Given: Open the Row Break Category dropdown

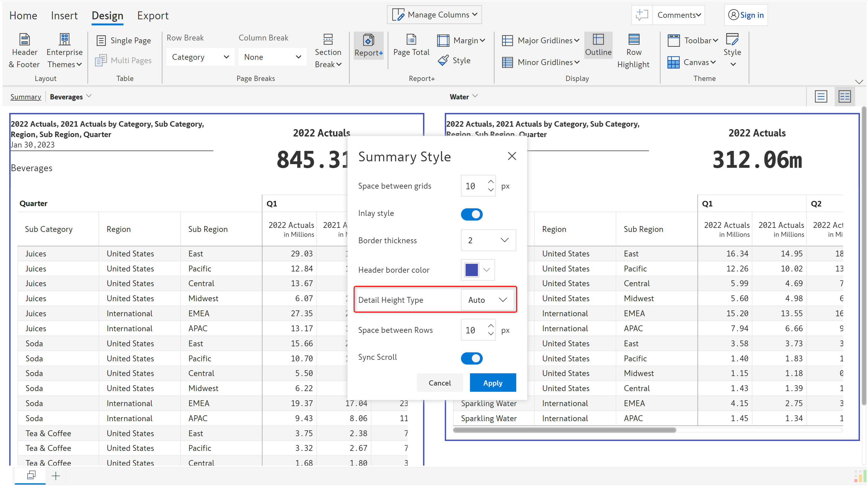Looking at the screenshot, I should point(200,57).
